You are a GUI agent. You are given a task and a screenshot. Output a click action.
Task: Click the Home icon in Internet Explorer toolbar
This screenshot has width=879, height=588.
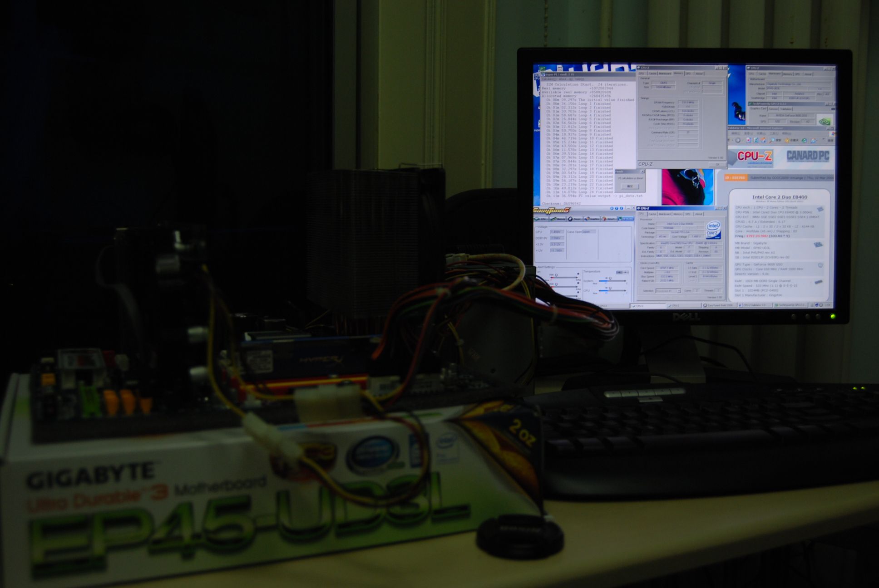point(764,140)
